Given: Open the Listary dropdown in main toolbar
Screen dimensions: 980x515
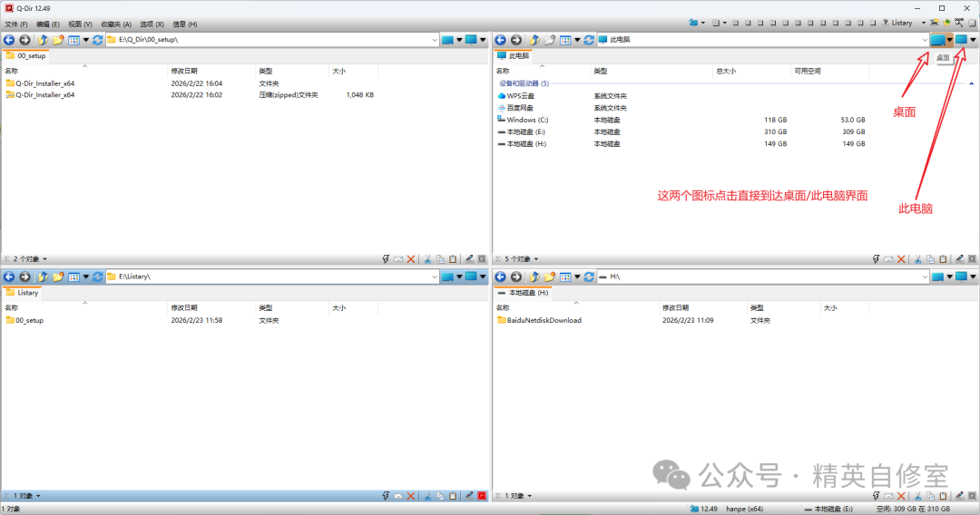Looking at the screenshot, I should (x=924, y=23).
